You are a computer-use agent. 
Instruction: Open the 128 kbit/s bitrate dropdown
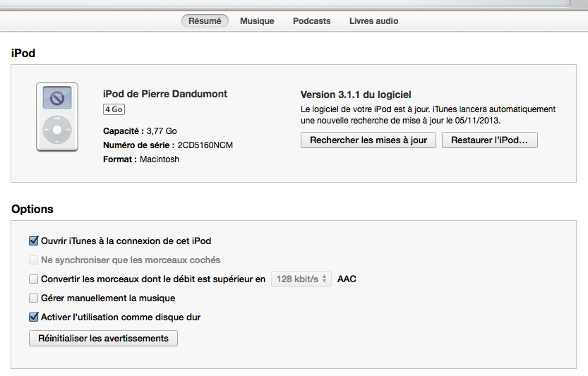(301, 279)
